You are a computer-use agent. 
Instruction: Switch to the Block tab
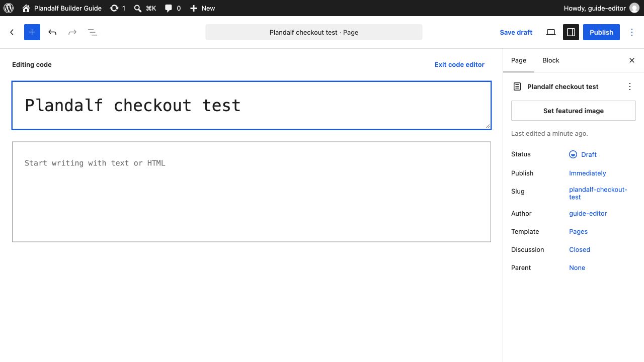click(551, 60)
